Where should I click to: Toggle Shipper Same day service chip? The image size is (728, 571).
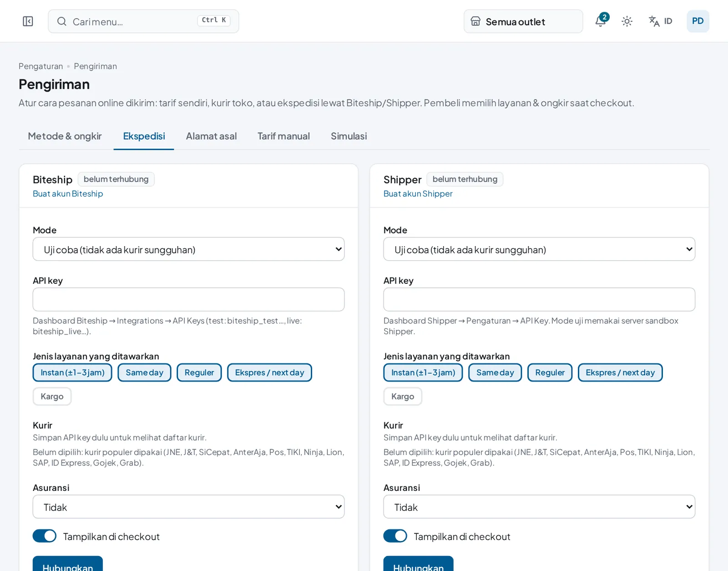click(495, 373)
